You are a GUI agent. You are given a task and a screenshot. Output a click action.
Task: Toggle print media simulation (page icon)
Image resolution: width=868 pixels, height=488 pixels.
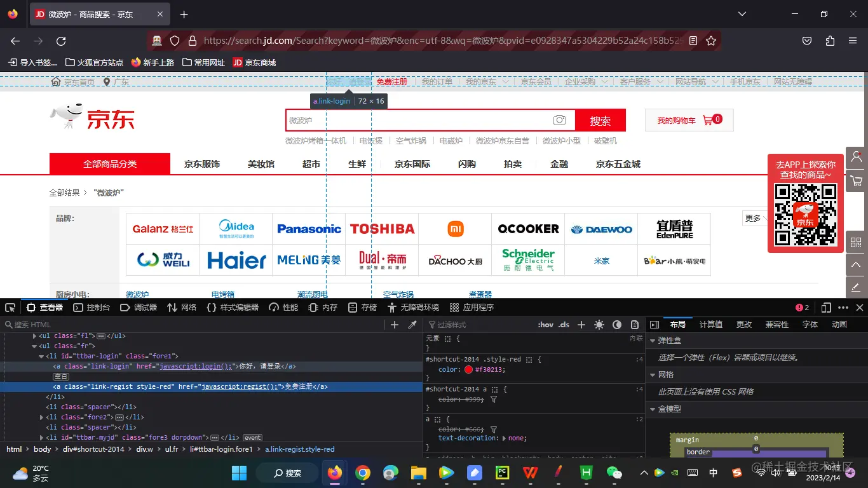coord(635,325)
